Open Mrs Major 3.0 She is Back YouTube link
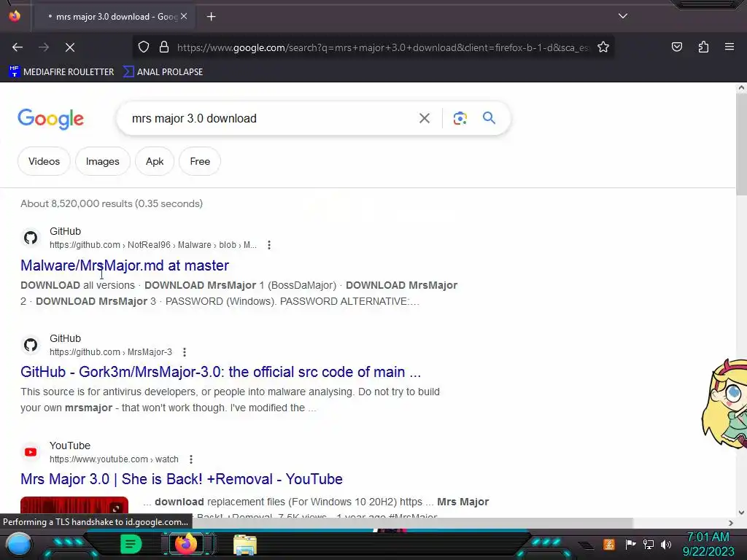The height and width of the screenshot is (560, 747). (x=182, y=479)
